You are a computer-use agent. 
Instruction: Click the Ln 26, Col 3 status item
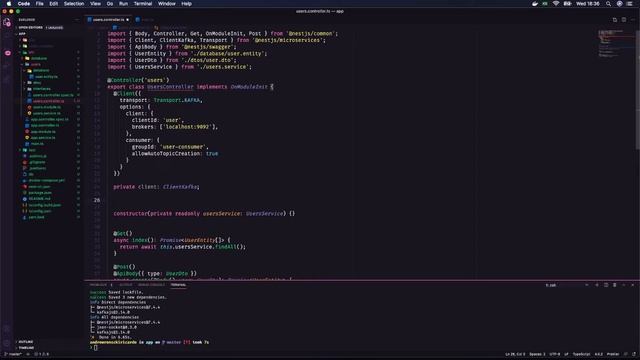pyautogui.click(x=515, y=354)
